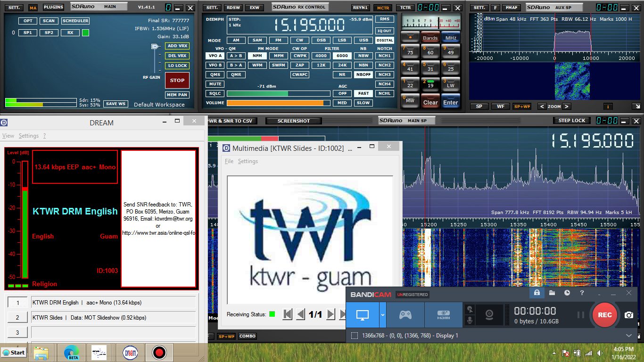This screenshot has width=644, height=362.
Task: Click the volume icon in system tray
Action: 600,353
